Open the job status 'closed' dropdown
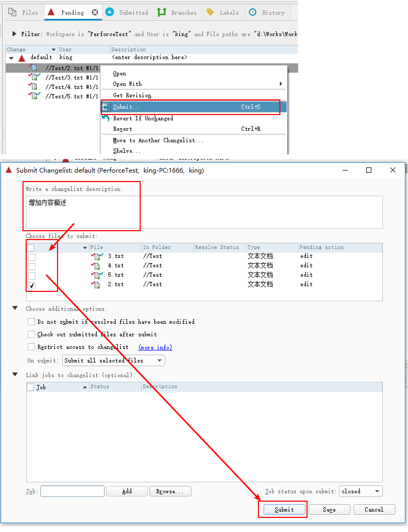This screenshot has height=532, width=408. [x=361, y=491]
